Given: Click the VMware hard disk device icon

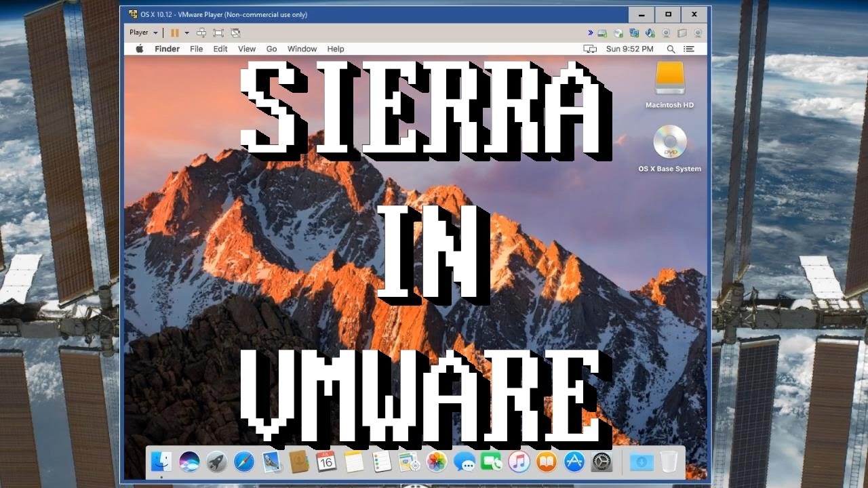Looking at the screenshot, I should pos(602,33).
